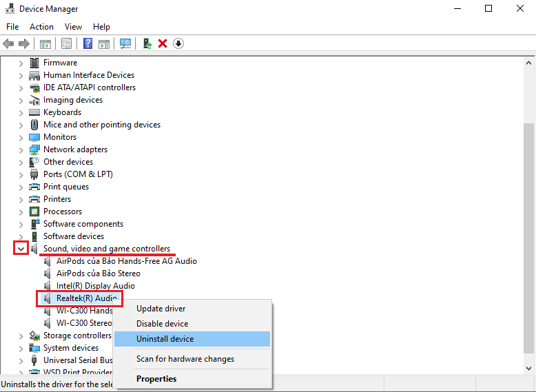Click the scrollbar up arrow

528,63
